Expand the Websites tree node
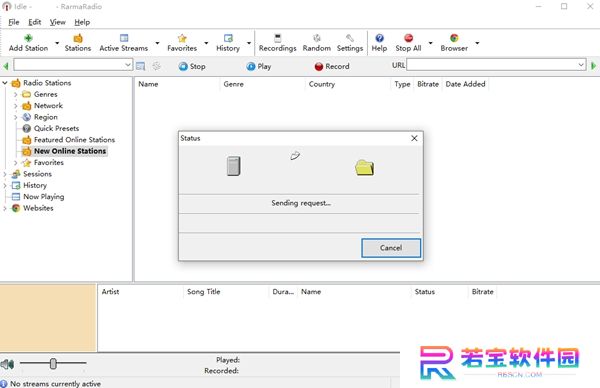The height and width of the screenshot is (388, 600). tap(5, 208)
